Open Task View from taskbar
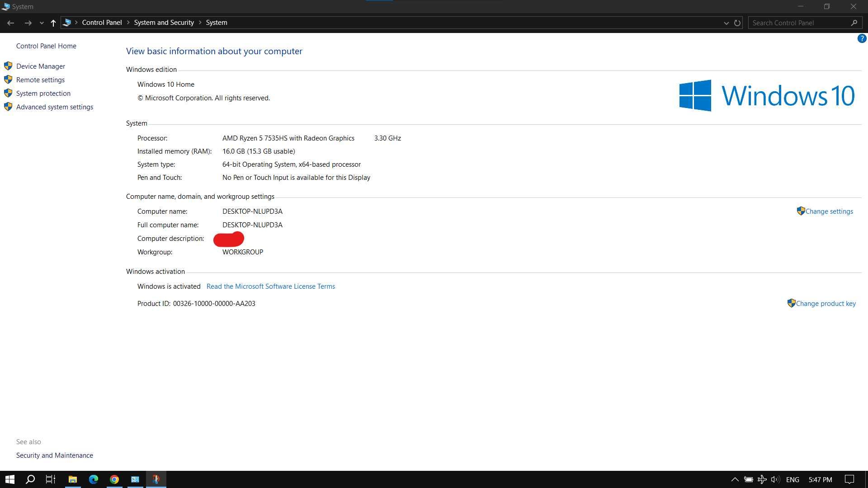This screenshot has width=868, height=488. [x=51, y=479]
